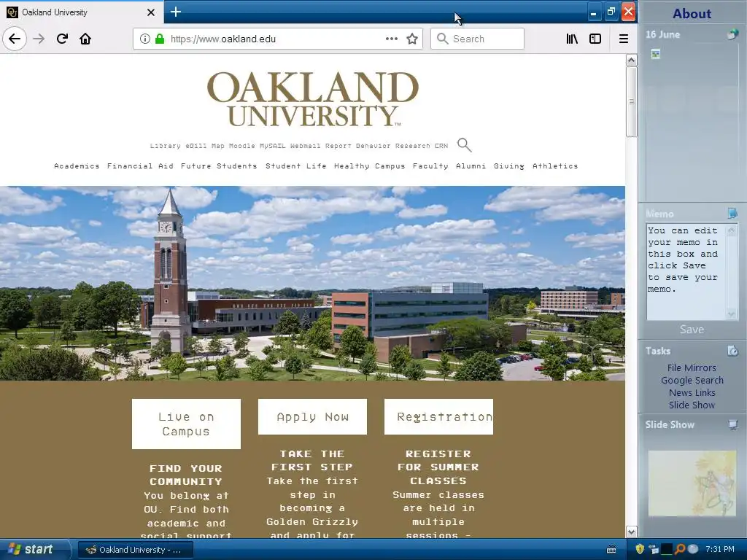Open the page actions three-dot menu
747x560 pixels.
[x=392, y=39]
